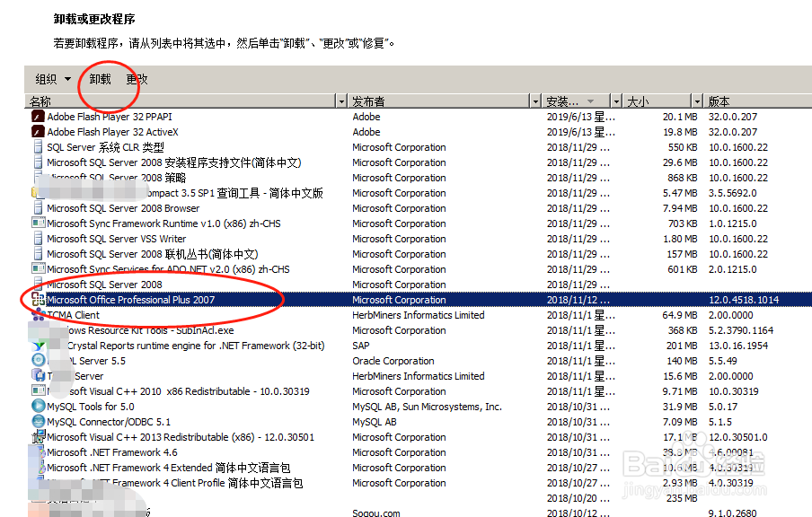812x517 pixels.
Task: Click the 64.9 MB size cell
Action: 682,315
